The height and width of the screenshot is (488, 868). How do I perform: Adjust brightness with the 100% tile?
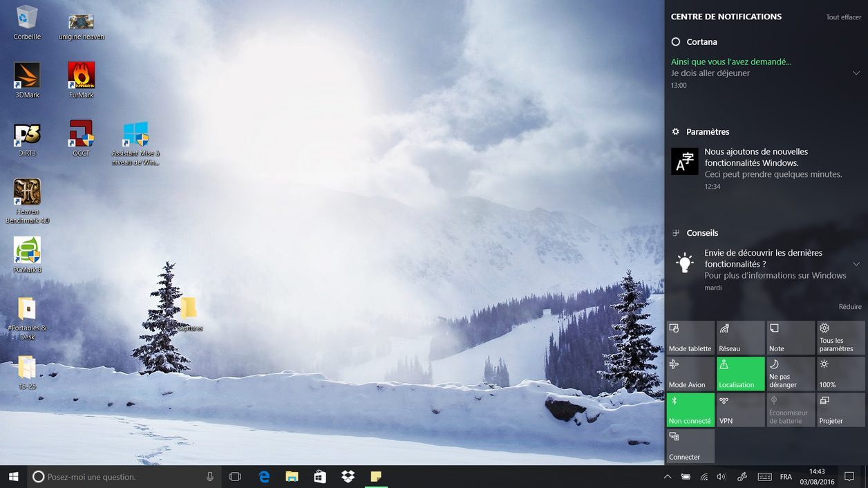tap(840, 374)
